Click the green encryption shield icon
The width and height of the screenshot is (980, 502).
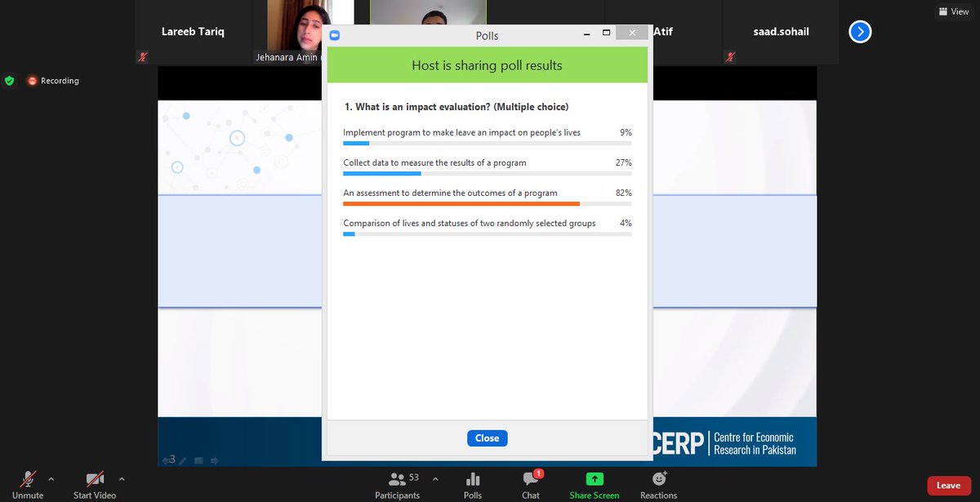coord(10,81)
